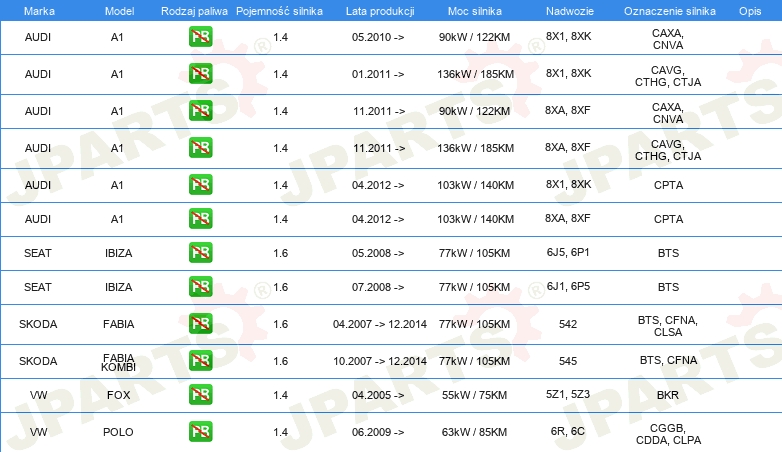Click fuel icon in SEAT IBIZA 07.2008 row

pos(200,286)
